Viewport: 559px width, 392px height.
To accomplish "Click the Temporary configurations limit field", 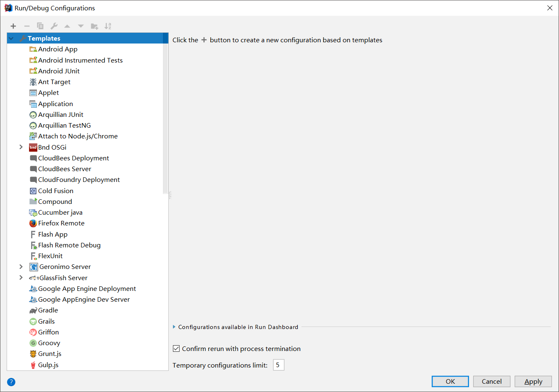I will coord(279,365).
